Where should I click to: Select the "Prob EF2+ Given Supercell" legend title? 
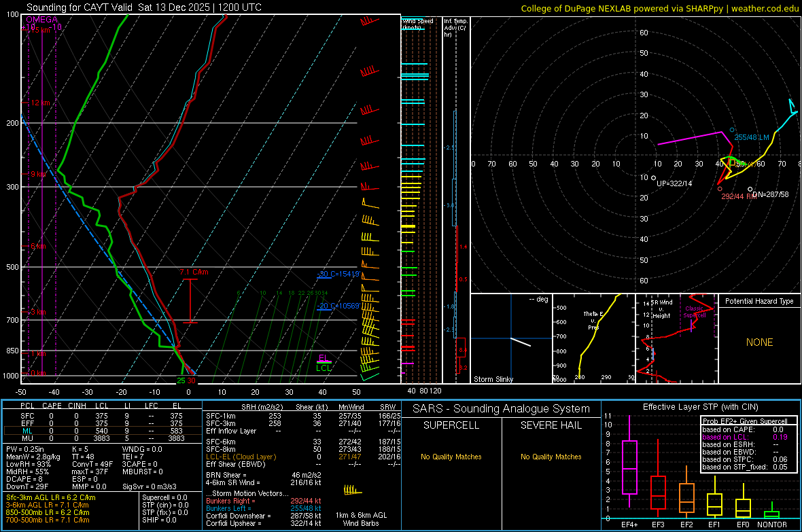(745, 421)
